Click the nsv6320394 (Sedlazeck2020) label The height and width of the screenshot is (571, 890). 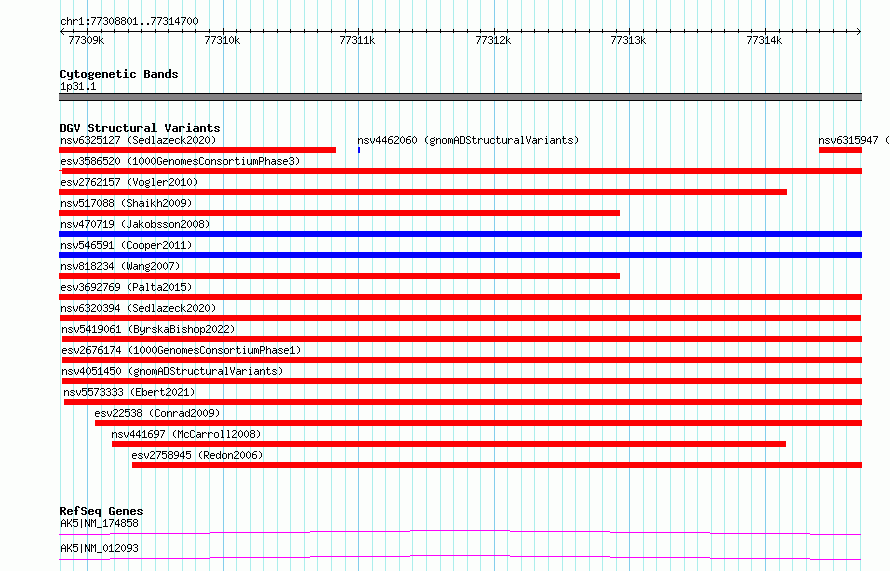coord(138,308)
